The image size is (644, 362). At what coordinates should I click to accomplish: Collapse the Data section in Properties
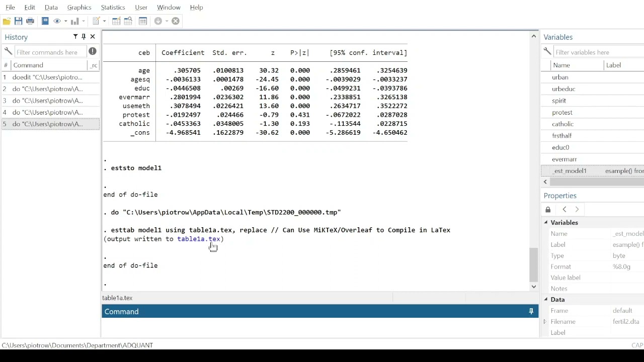(546, 300)
